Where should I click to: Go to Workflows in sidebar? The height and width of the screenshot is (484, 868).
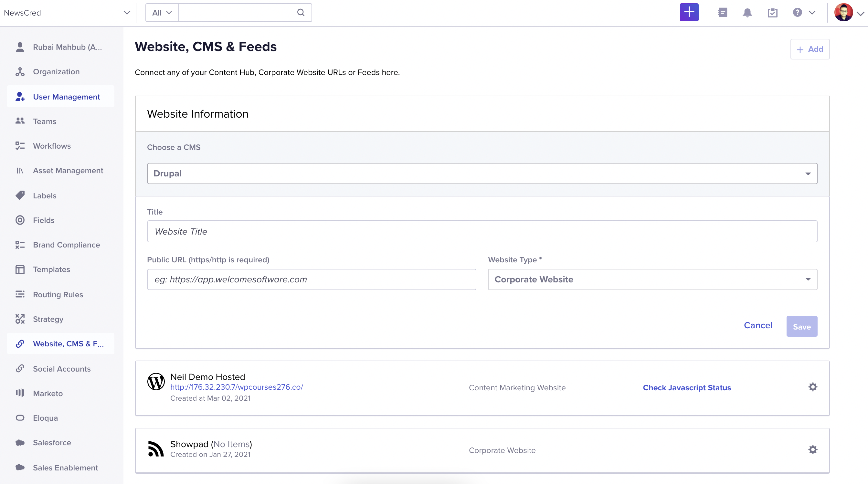tap(52, 146)
